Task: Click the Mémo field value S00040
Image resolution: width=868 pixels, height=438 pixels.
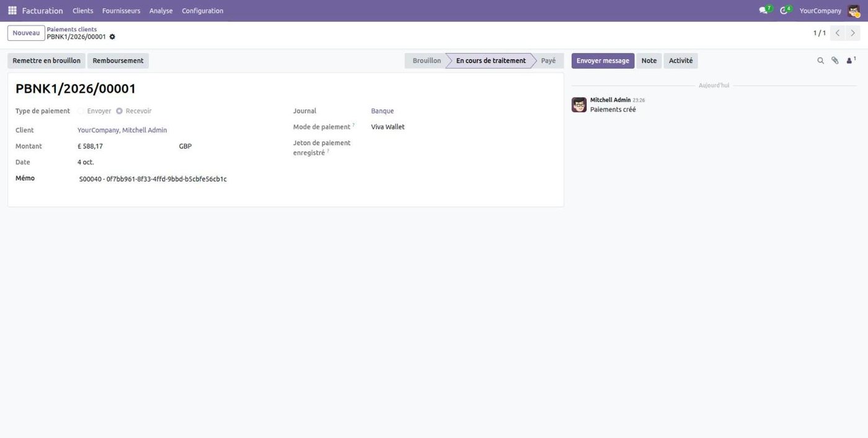Action: click(153, 179)
